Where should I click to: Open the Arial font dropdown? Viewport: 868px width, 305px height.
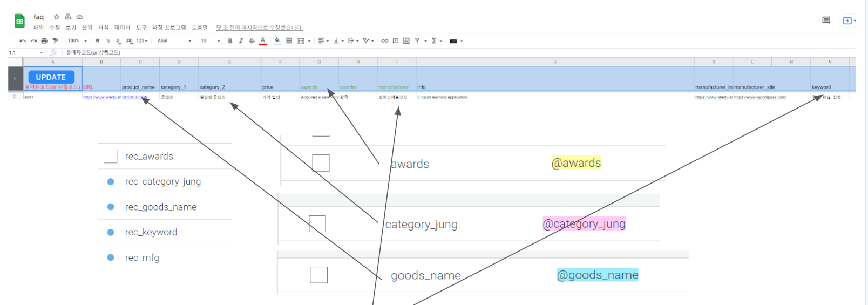click(174, 41)
